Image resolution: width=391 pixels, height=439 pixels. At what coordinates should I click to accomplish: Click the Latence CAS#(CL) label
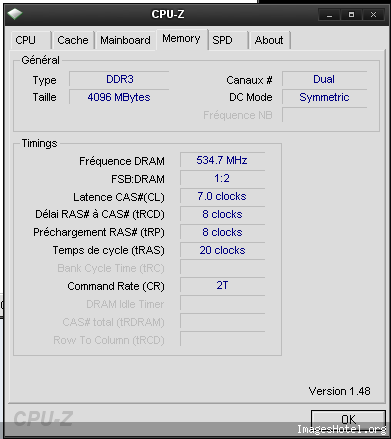click(119, 197)
